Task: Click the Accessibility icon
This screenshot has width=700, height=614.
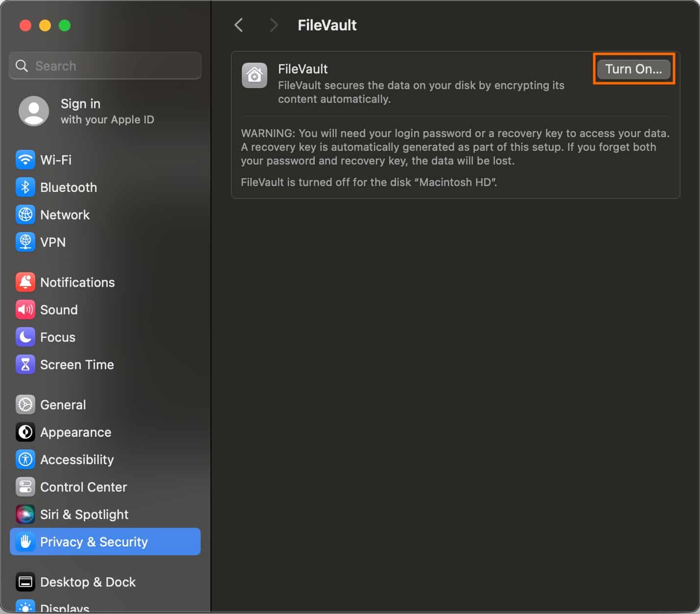Action: click(25, 460)
